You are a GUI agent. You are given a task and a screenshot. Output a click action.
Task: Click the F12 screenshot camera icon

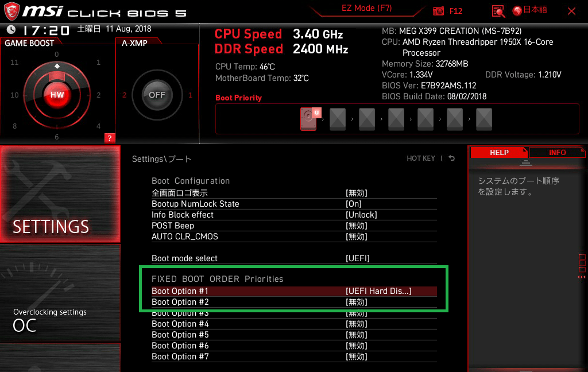click(x=439, y=11)
